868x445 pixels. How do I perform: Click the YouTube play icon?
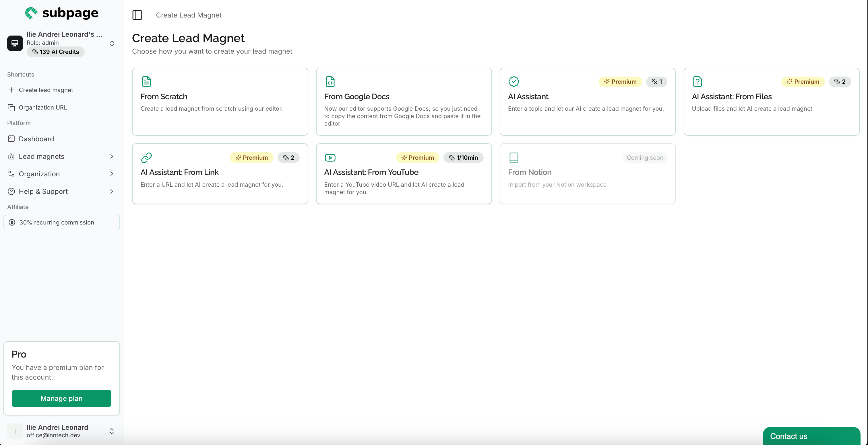click(x=330, y=157)
